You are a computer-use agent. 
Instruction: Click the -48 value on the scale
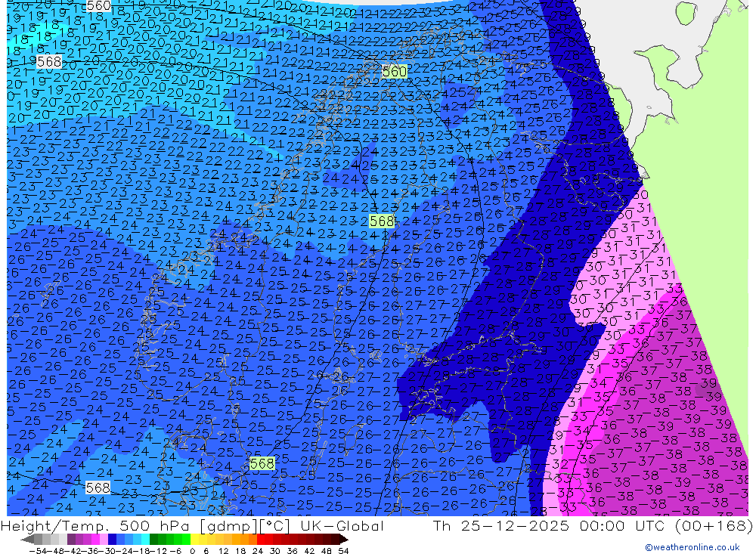tap(55, 551)
